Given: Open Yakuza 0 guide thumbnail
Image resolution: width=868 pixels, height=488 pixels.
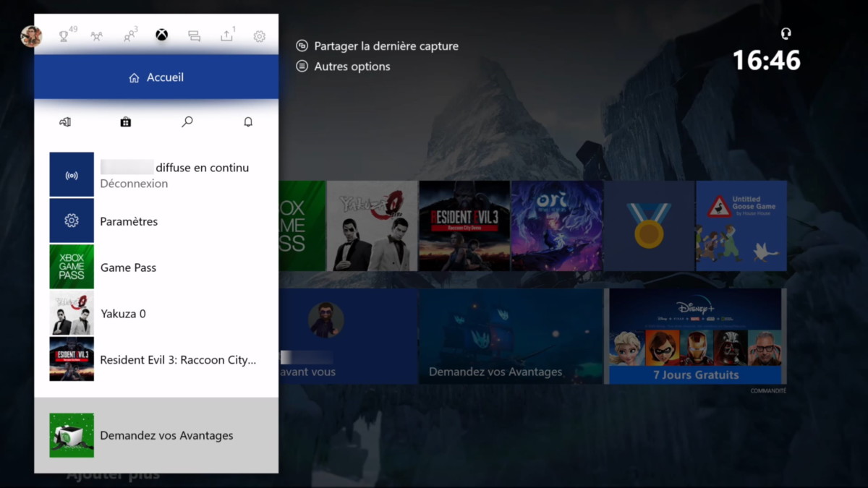Looking at the screenshot, I should coord(72,313).
